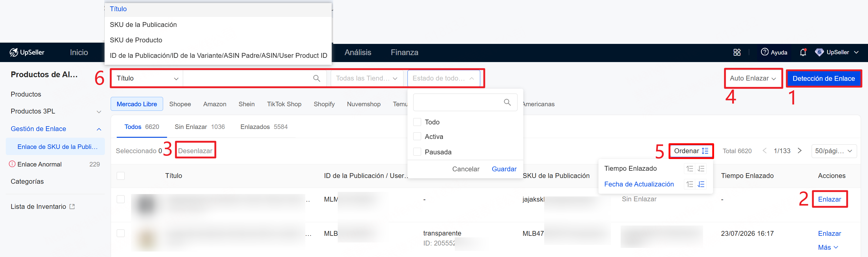The image size is (868, 257).
Task: Click Enlazar in the transparente row
Action: click(829, 234)
